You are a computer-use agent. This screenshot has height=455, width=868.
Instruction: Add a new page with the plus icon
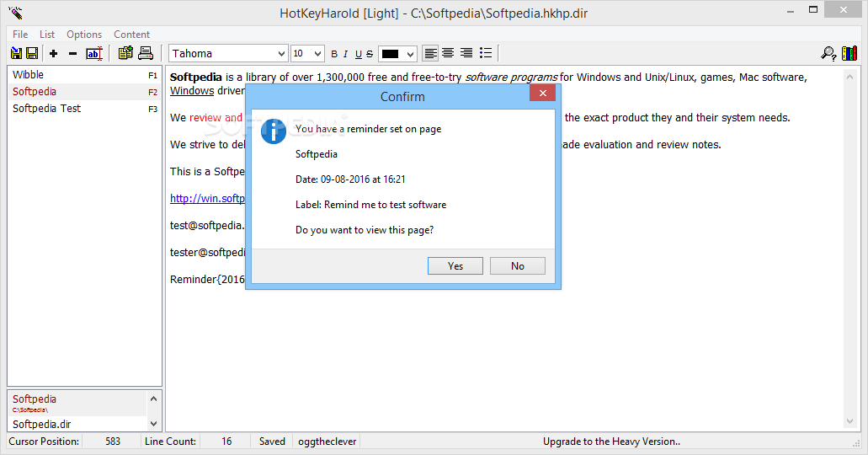coord(54,53)
